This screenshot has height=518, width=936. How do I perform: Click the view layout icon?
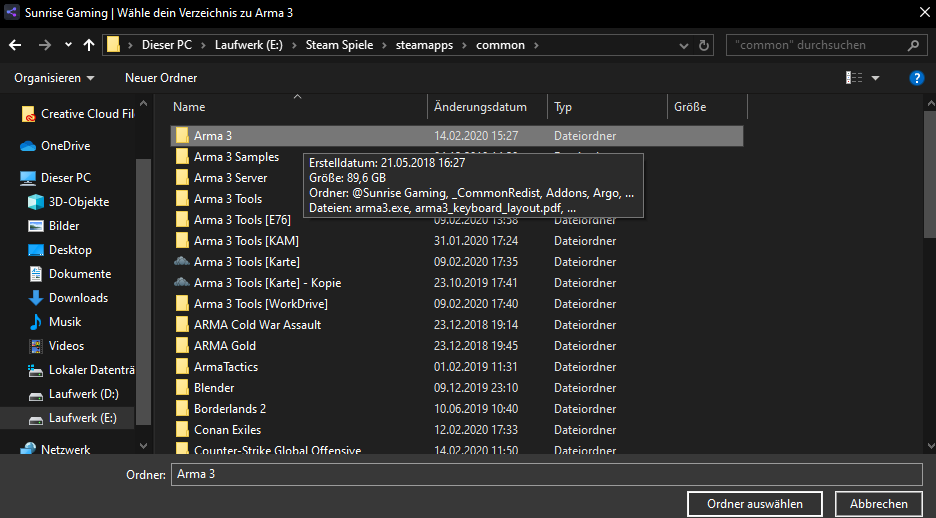pyautogui.click(x=854, y=77)
